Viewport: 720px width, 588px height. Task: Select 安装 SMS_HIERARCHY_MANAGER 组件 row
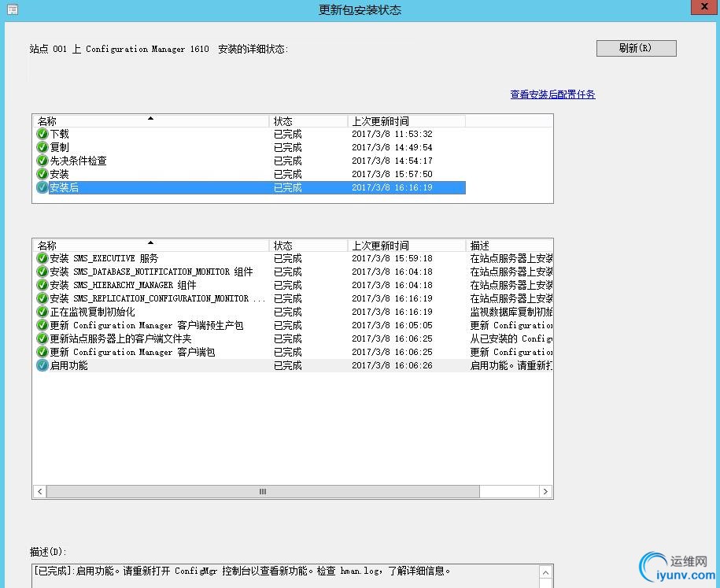(x=294, y=285)
